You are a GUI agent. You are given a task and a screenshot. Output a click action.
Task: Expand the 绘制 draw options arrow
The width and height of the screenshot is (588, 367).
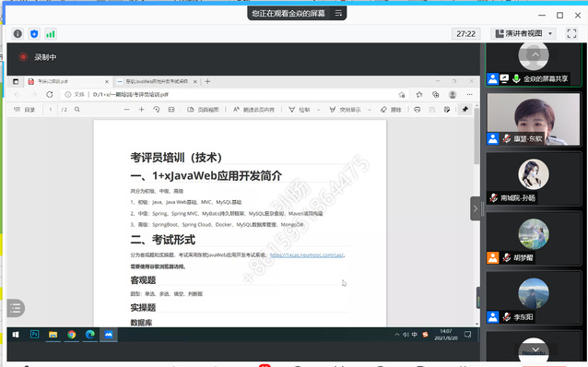pyautogui.click(x=318, y=110)
